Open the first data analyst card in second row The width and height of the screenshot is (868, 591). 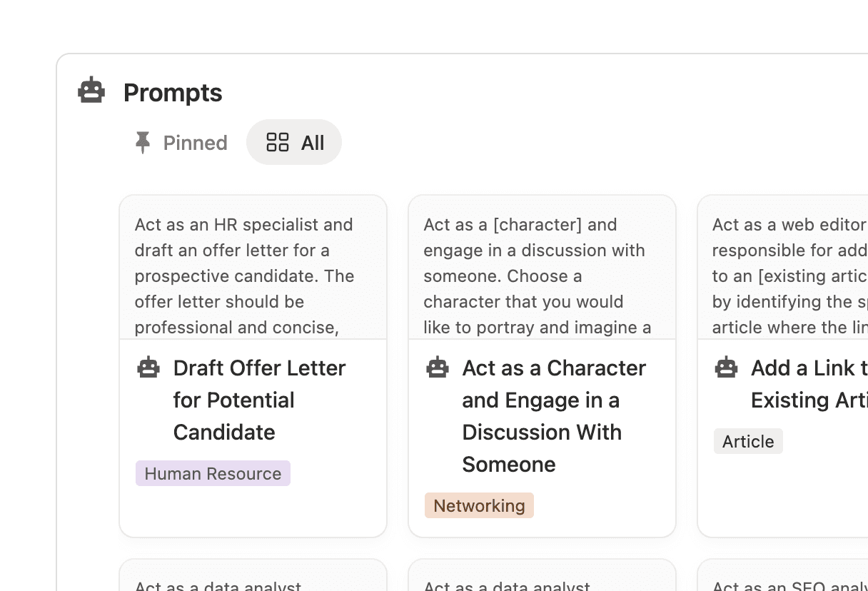point(253,578)
